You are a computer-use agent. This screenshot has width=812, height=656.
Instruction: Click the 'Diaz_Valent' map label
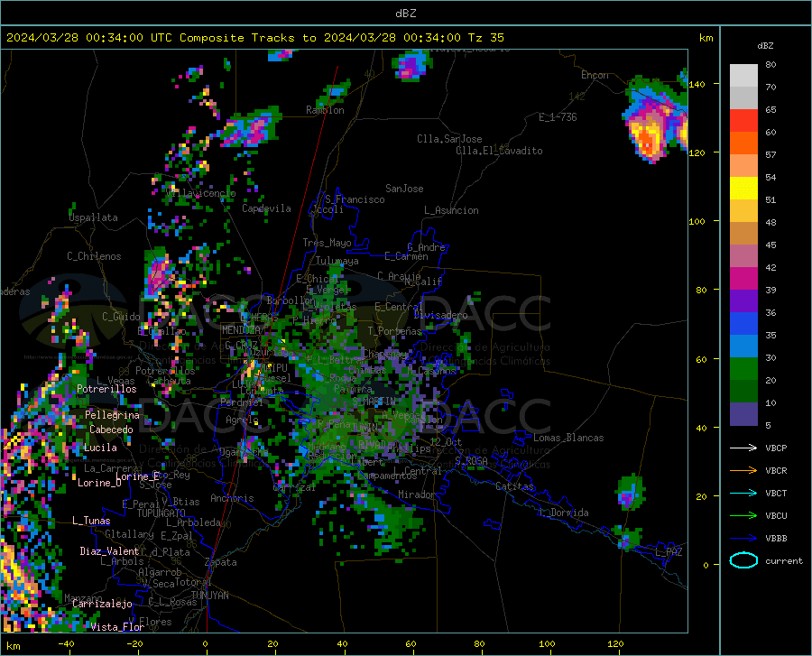pos(109,551)
